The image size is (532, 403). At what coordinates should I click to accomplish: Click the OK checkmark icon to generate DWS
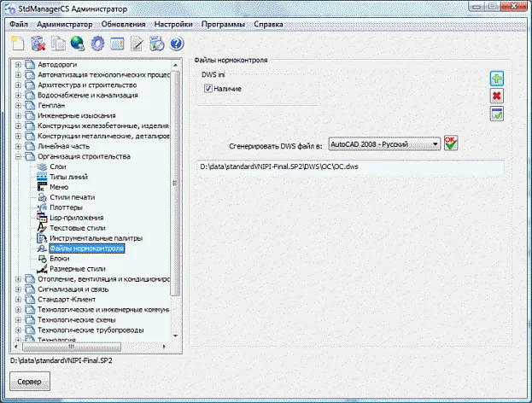(x=451, y=143)
